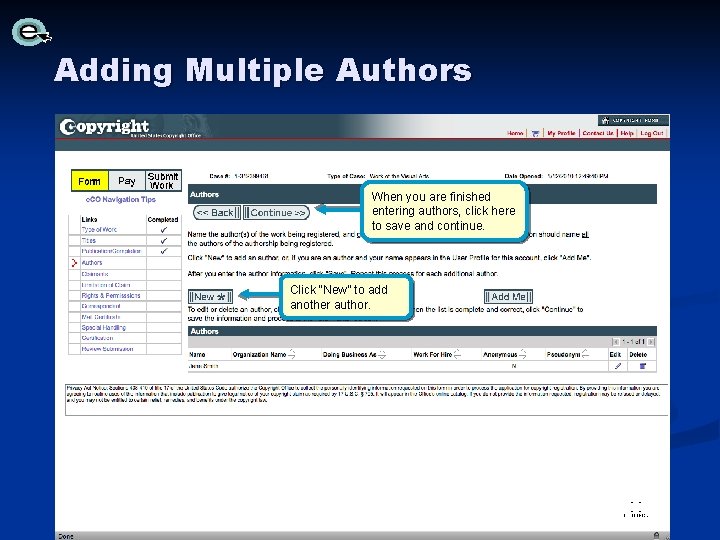Click the Privacy Act Notice text box

366,399
